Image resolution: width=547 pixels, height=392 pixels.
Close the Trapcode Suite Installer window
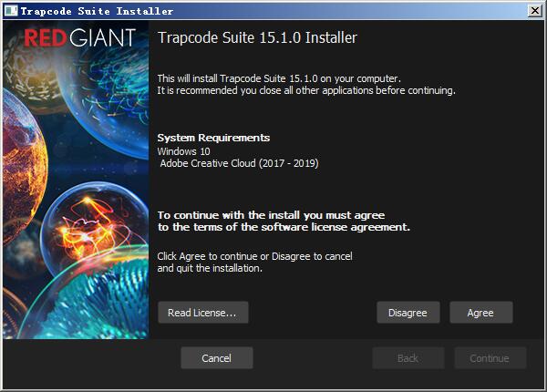coord(535,11)
